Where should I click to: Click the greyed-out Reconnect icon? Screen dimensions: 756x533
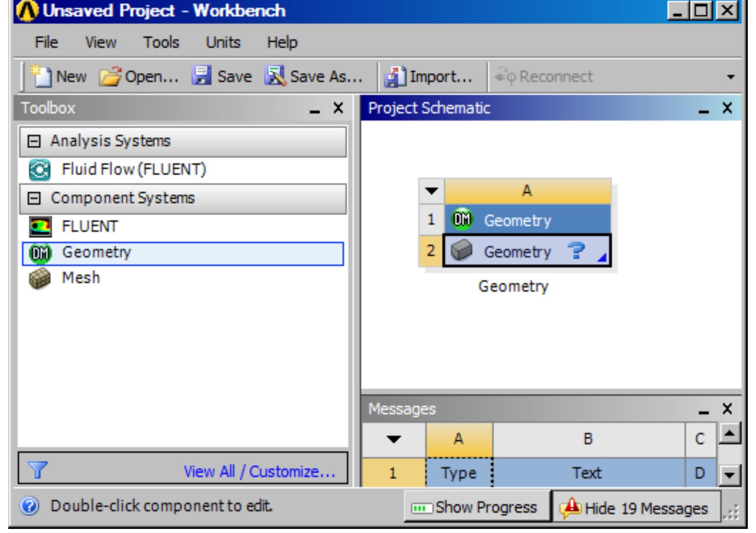click(x=505, y=76)
